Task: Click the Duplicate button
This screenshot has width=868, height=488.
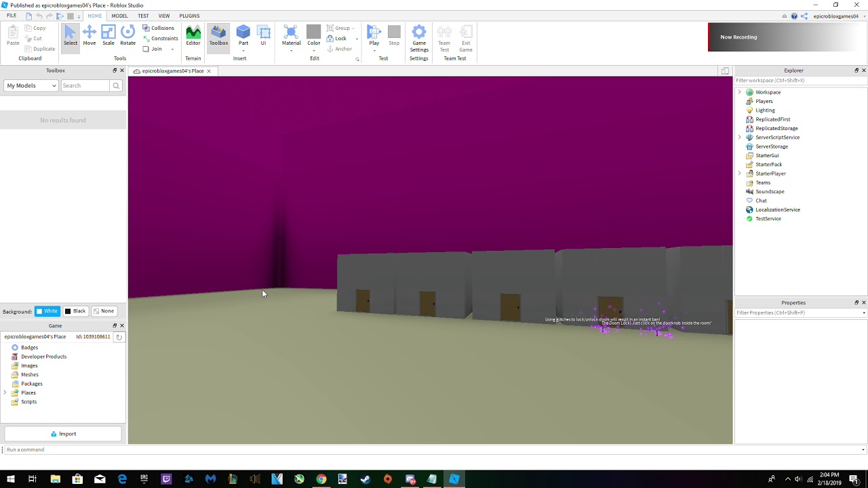Action: tap(39, 49)
